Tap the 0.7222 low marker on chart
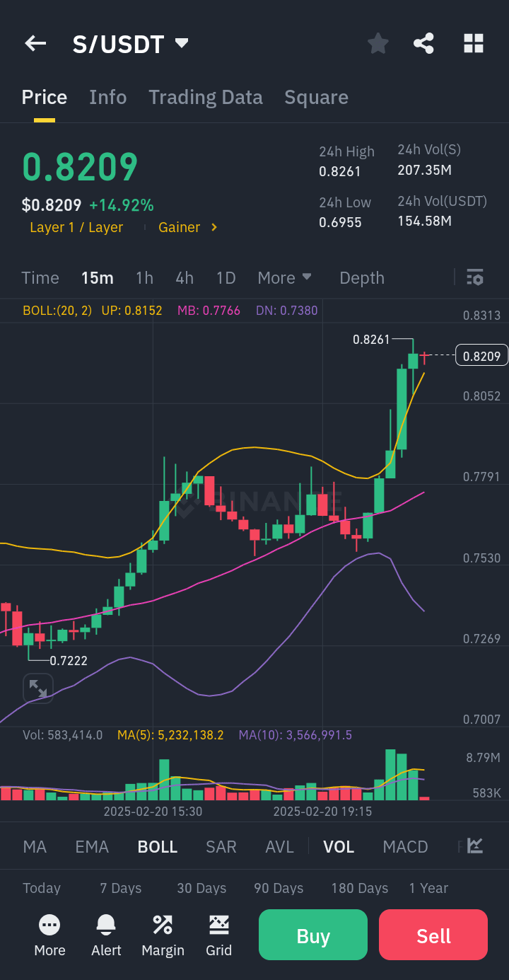 (x=69, y=661)
